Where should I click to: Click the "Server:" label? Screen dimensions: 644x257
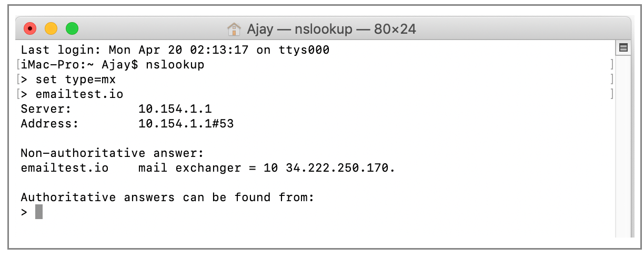(46, 109)
